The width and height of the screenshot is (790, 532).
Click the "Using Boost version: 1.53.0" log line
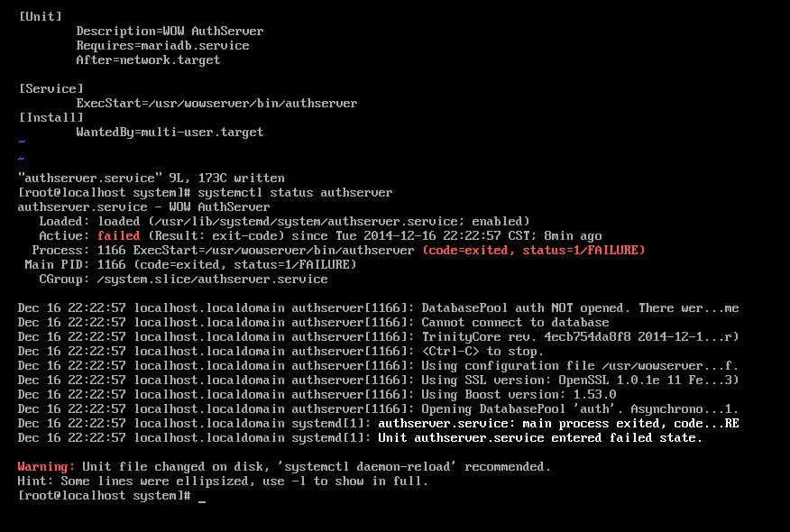519,394
